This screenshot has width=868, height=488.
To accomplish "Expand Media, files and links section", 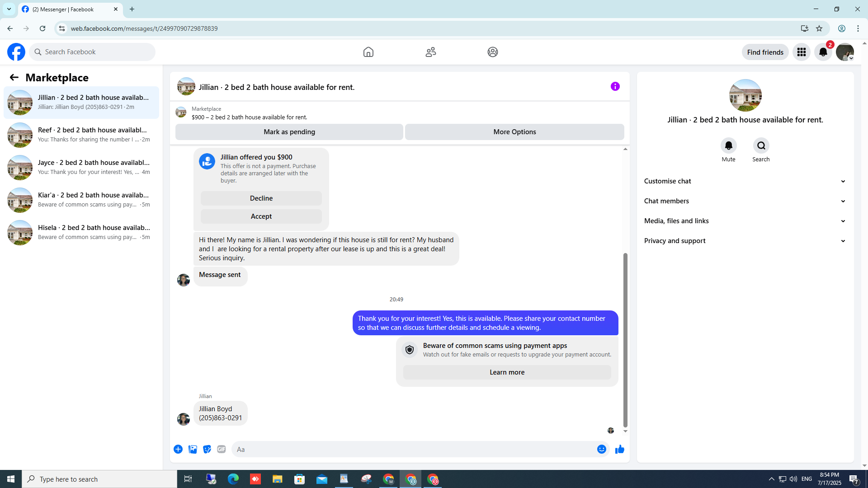I will click(745, 221).
